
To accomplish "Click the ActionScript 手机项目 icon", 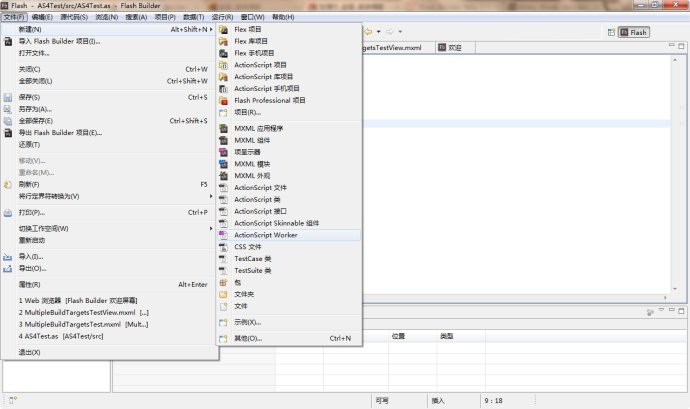I will point(224,89).
